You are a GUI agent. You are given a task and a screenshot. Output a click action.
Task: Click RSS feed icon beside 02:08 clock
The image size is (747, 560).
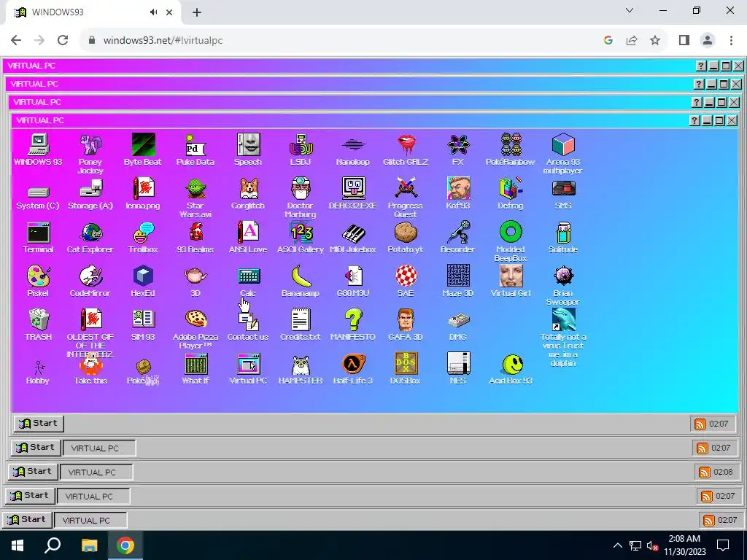point(705,472)
